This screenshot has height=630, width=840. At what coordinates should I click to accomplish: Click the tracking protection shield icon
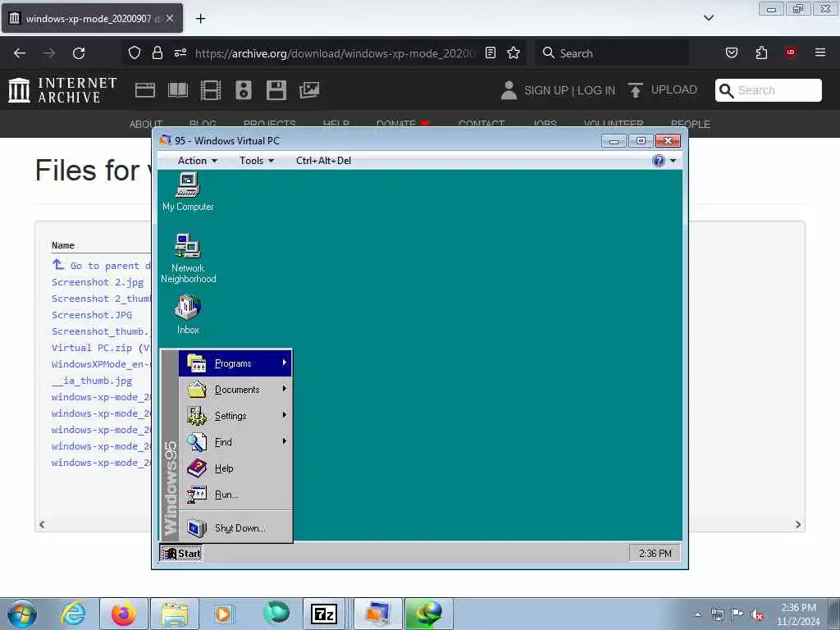tap(135, 52)
